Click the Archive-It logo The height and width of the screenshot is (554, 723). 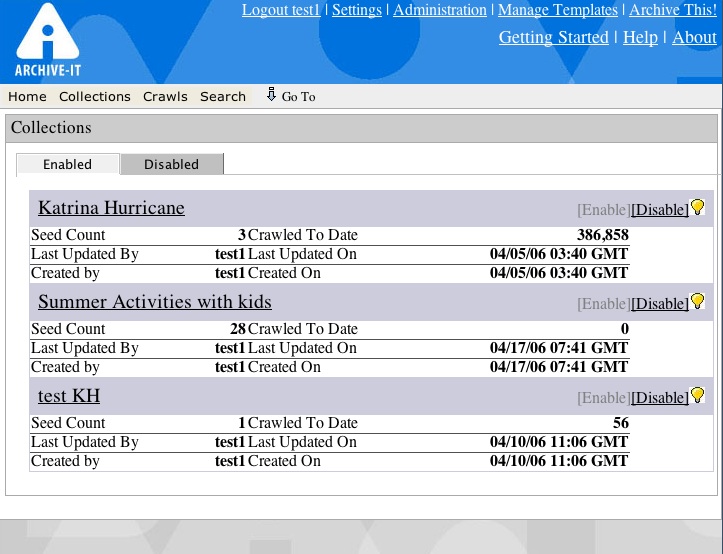(x=46, y=40)
